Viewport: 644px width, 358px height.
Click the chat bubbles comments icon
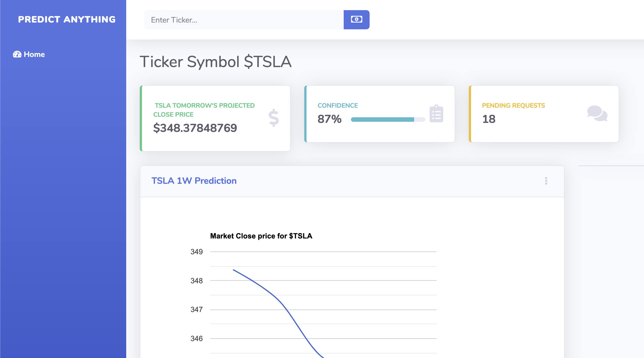(x=597, y=113)
